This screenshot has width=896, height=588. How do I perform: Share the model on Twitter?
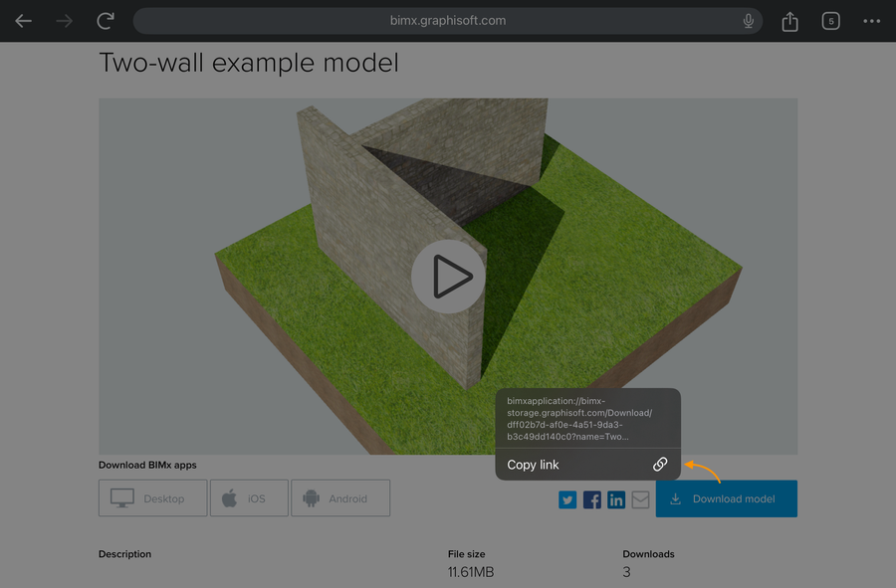pyautogui.click(x=567, y=500)
